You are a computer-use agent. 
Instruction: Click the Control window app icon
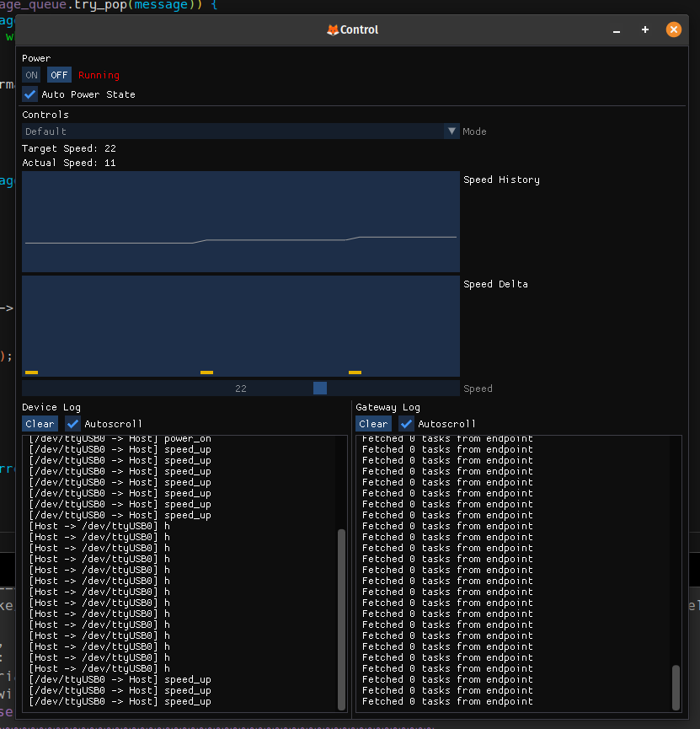[x=333, y=29]
